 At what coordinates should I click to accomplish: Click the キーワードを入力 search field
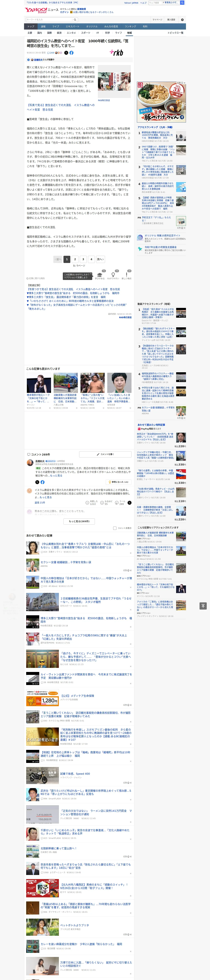click(x=49, y=20)
